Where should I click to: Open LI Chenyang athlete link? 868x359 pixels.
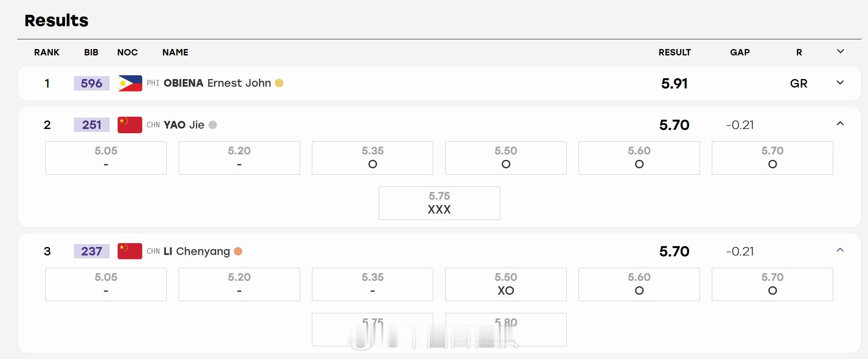[197, 252]
